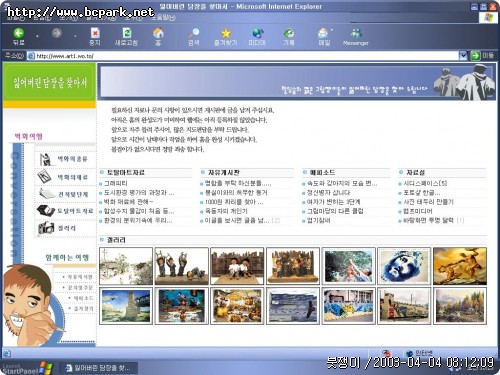This screenshot has height=375, width=500.
Task: Click the 갤러리 gallery section heading
Action: pyautogui.click(x=116, y=240)
